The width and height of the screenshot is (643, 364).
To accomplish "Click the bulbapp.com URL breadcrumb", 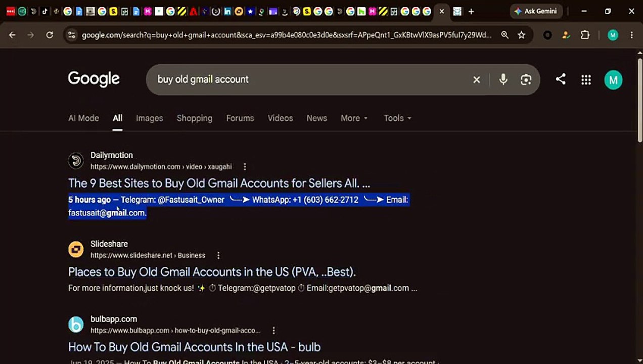I will (175, 331).
